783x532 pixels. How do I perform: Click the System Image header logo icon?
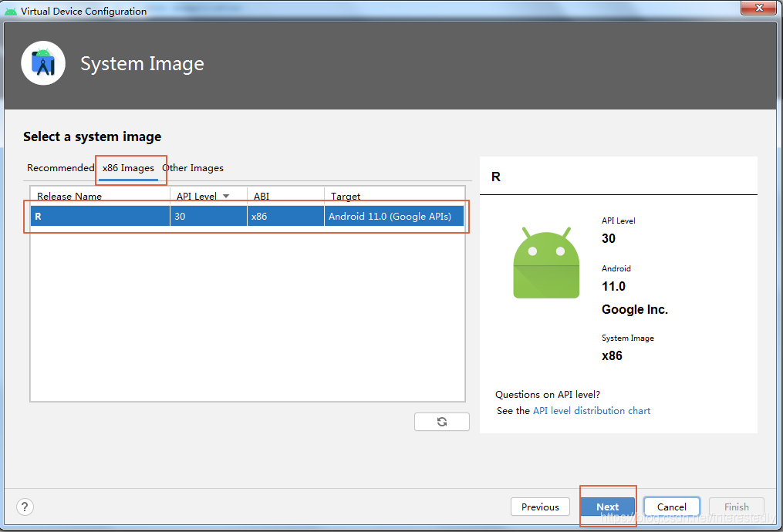[43, 63]
